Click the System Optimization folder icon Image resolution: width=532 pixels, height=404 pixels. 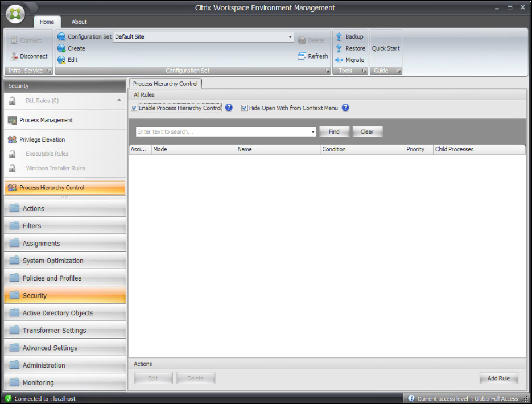(14, 260)
